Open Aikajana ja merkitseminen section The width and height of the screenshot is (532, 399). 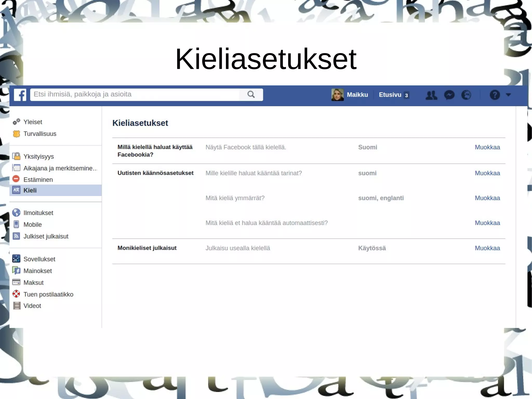(60, 168)
